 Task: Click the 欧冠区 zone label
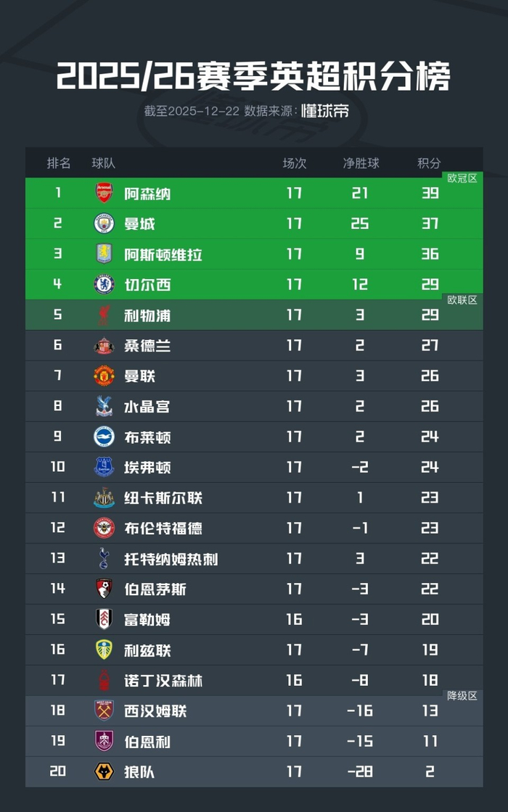pos(462,178)
